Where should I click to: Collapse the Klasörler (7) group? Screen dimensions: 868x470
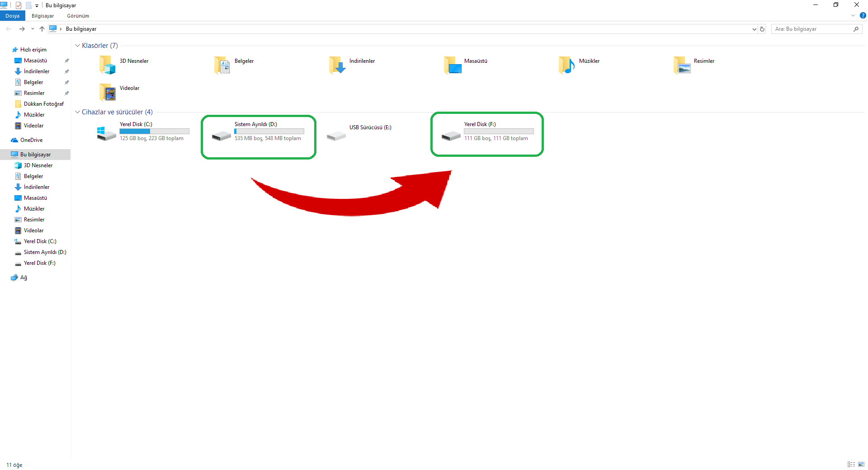pyautogui.click(x=77, y=46)
